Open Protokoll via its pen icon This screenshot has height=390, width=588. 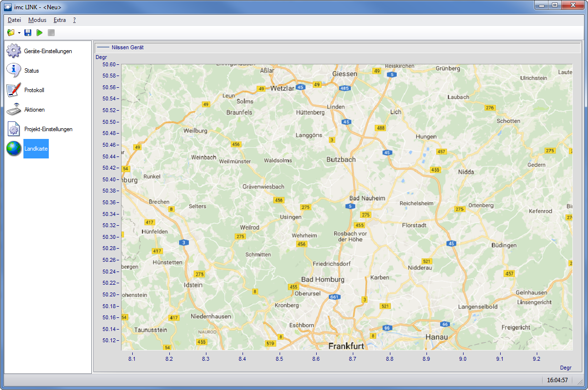(14, 90)
